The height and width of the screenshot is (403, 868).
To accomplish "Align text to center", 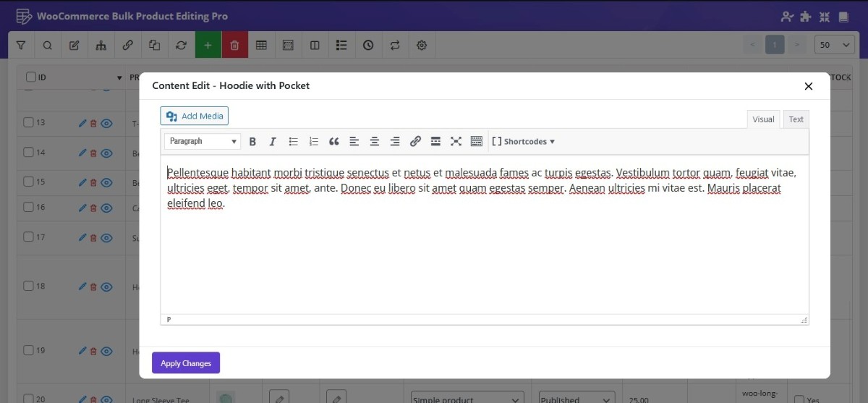I will tap(374, 142).
